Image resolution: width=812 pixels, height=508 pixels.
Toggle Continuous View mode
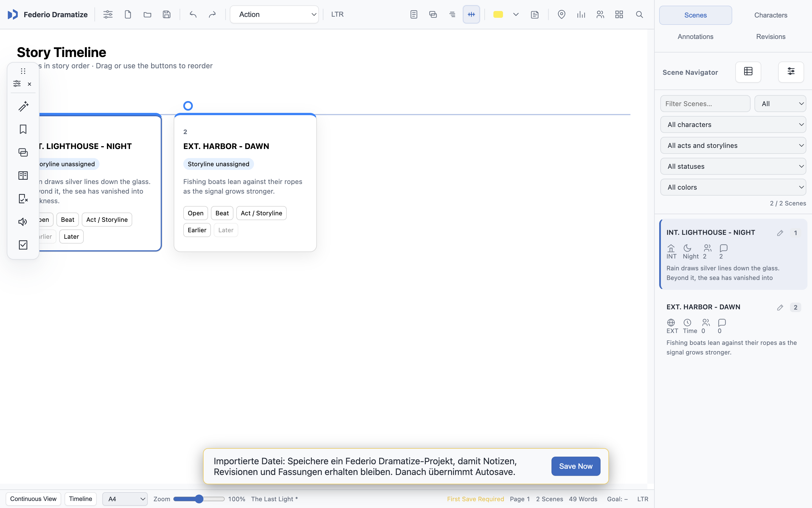[x=33, y=499]
